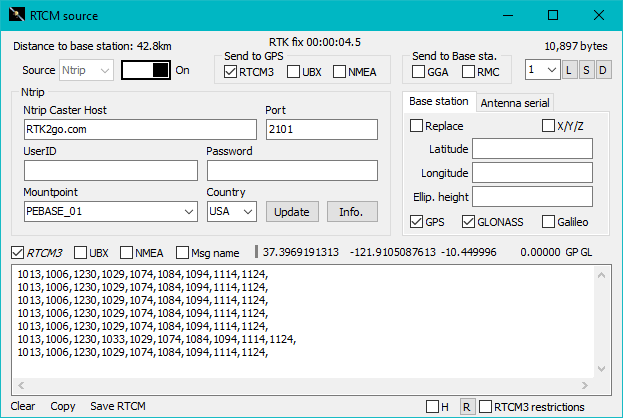Click Distance to base station: 42.8km text
This screenshot has height=418, width=623.
[x=92, y=46]
